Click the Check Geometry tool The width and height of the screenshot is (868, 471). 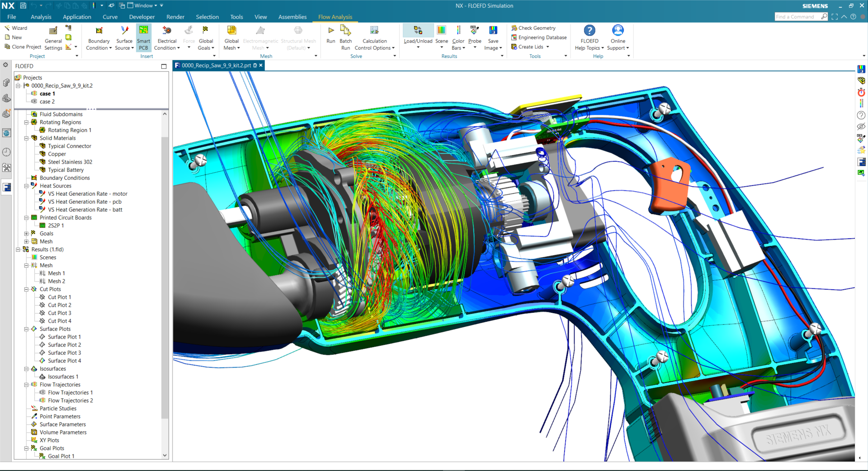[534, 28]
